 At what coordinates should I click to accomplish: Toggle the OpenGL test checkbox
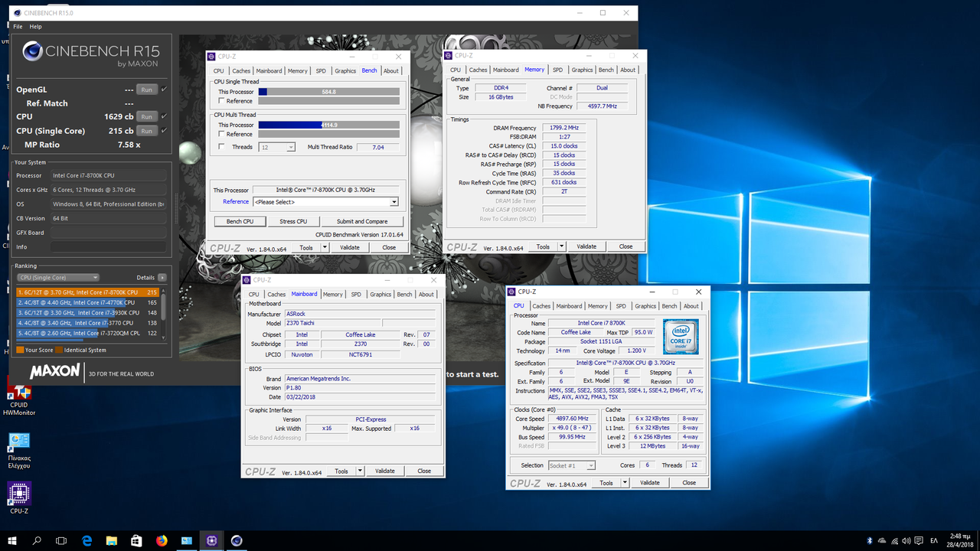coord(163,90)
